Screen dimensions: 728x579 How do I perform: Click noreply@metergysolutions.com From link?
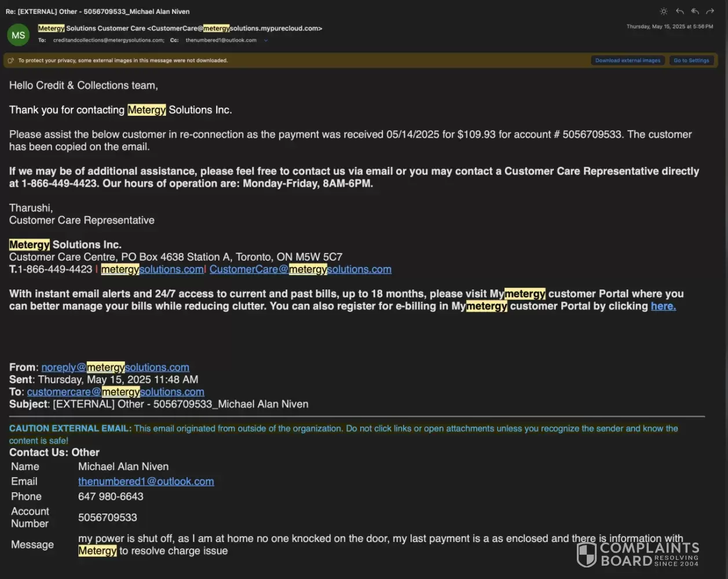[x=115, y=367]
